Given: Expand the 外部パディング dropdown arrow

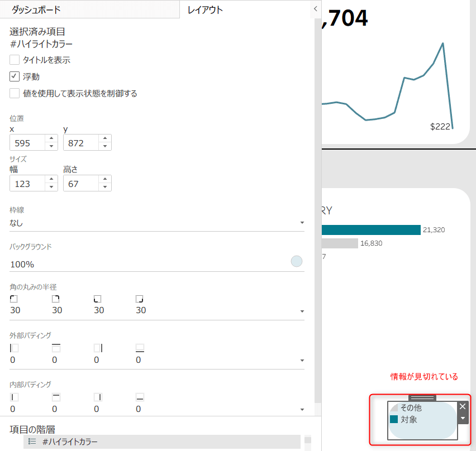Looking at the screenshot, I should click(x=302, y=361).
